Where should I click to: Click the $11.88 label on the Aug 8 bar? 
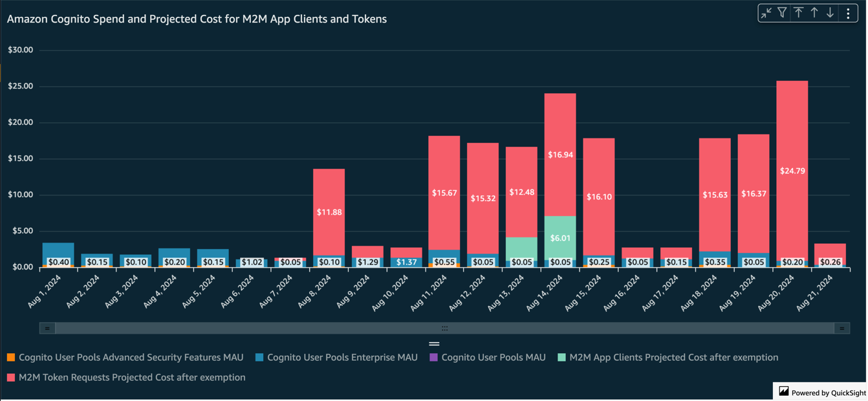329,211
